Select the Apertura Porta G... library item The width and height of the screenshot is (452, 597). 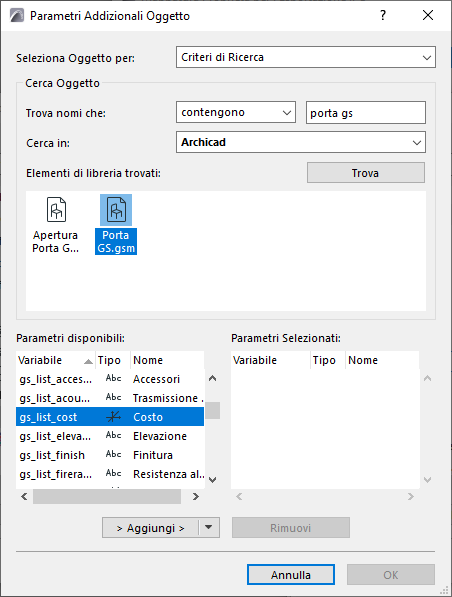(56, 225)
